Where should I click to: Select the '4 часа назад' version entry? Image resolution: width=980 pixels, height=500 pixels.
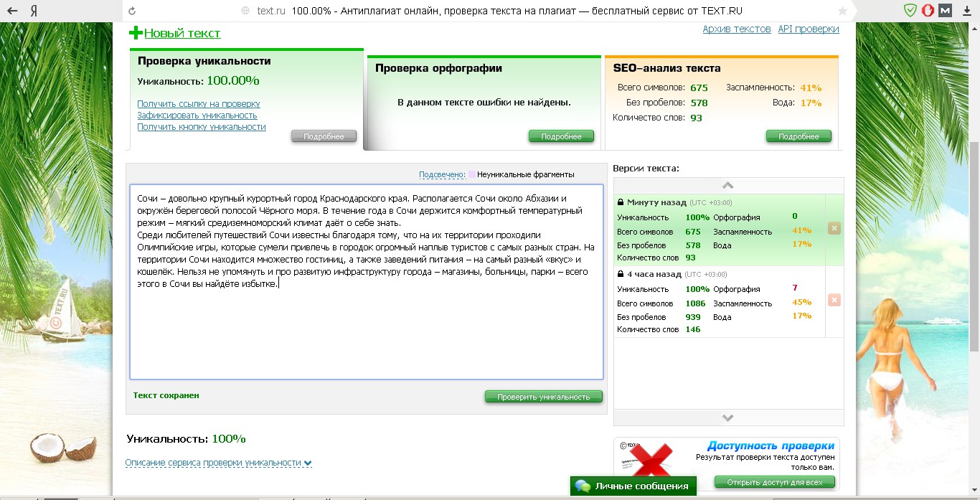click(720, 301)
